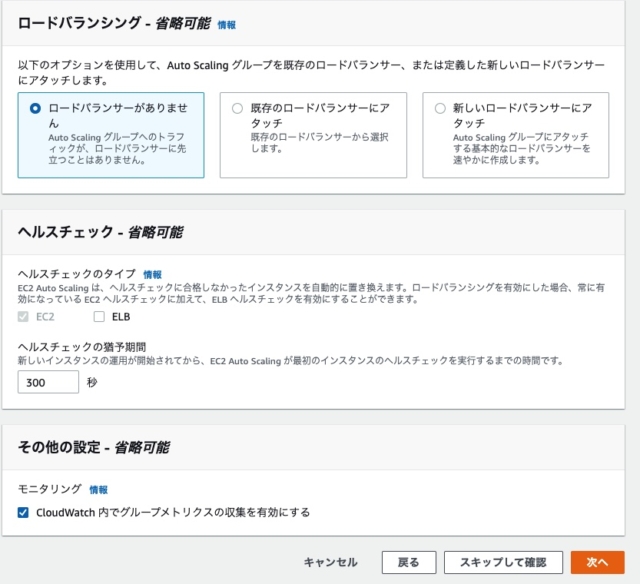Image resolution: width=640 pixels, height=584 pixels.
Task: Open the 情報 link beside ヘルスチェックのタイプ
Action: coord(153,275)
